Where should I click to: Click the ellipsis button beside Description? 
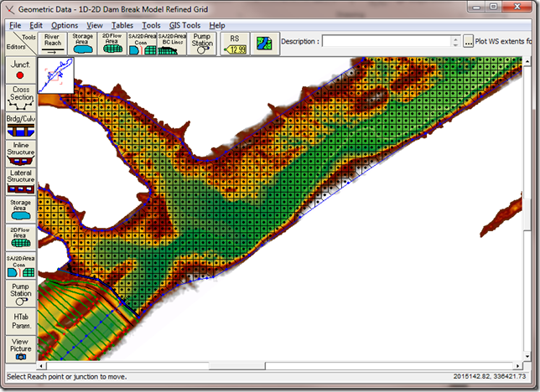(x=467, y=41)
